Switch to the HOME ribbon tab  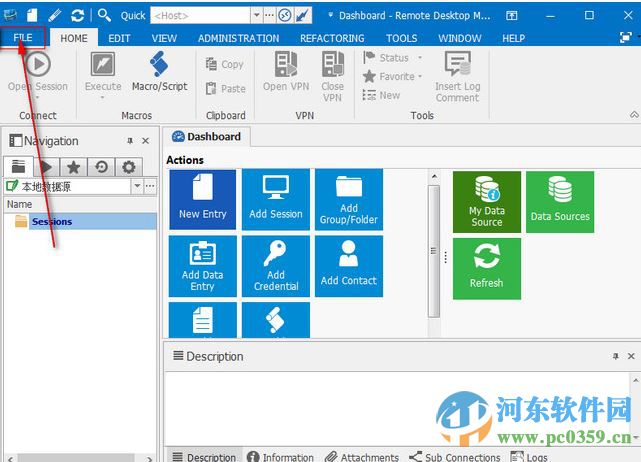74,38
